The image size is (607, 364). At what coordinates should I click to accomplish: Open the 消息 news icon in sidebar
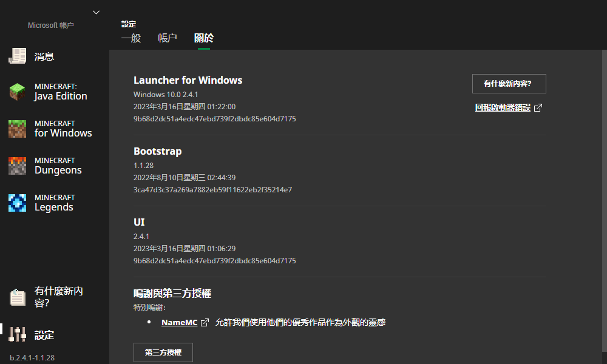18,56
